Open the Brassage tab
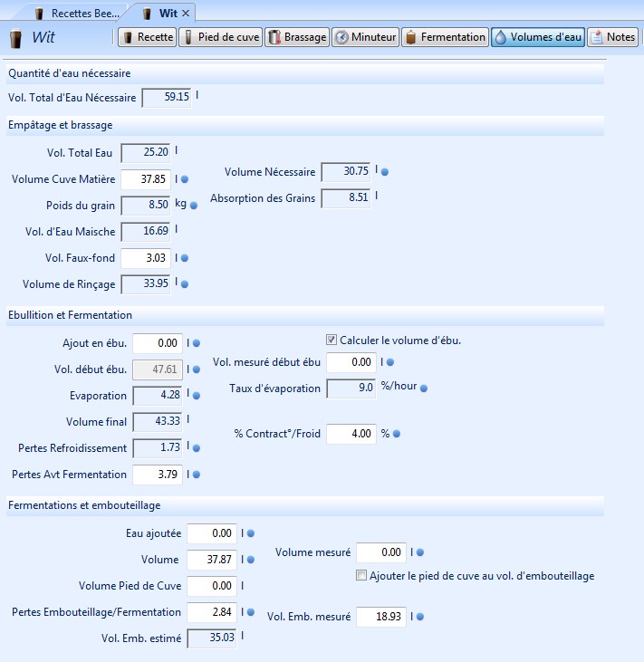Viewport: 644px width, 662px height. 297,37
